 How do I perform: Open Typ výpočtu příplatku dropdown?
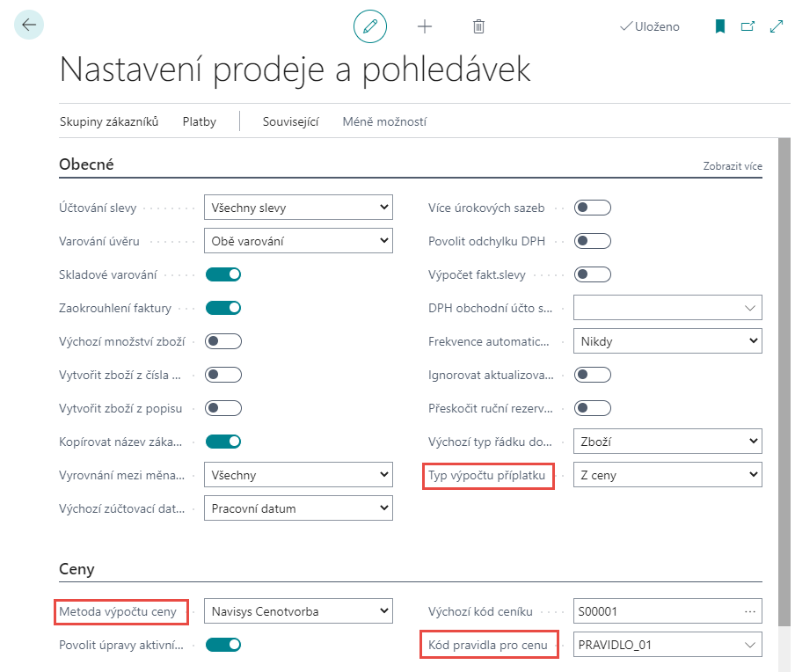click(x=667, y=475)
